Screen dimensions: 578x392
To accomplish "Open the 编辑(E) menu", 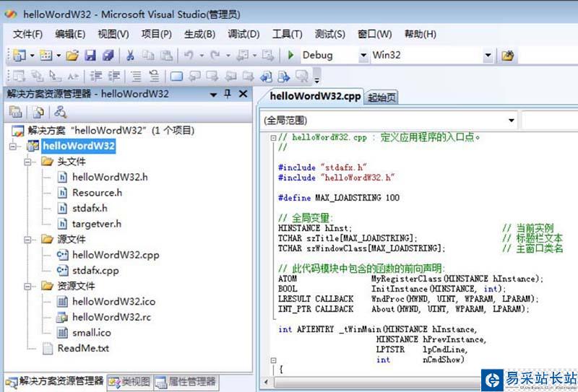I will tap(70, 34).
